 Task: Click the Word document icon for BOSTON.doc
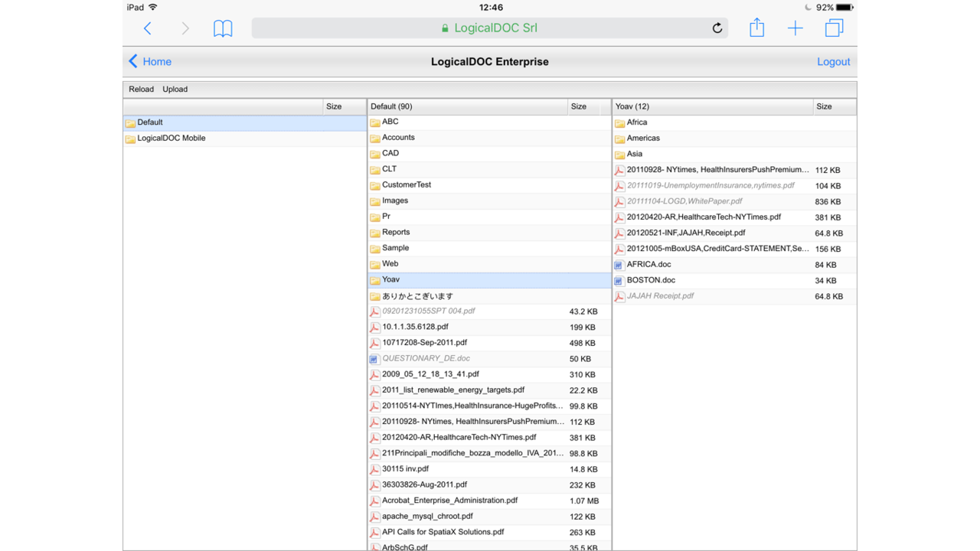(x=619, y=280)
